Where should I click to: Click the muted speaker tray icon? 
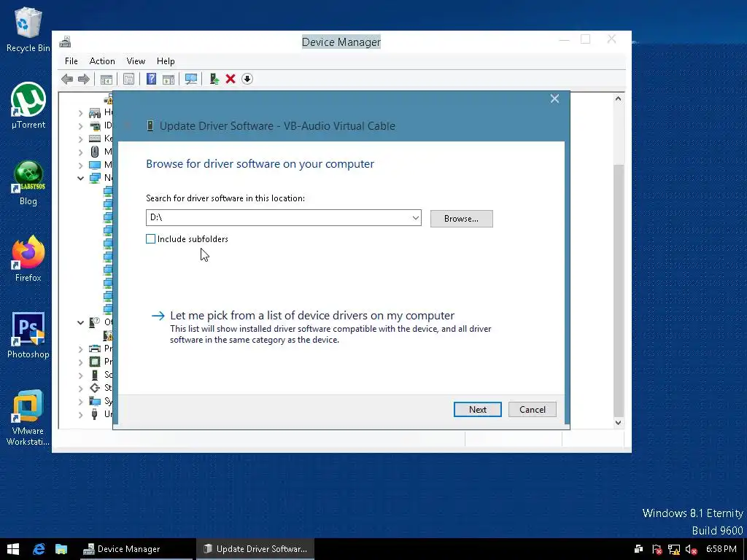click(x=691, y=550)
